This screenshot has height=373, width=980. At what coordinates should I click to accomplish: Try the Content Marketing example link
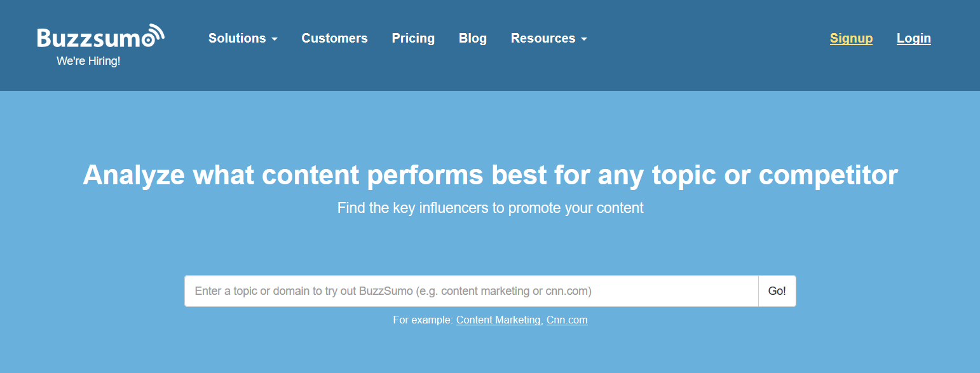pyautogui.click(x=498, y=320)
